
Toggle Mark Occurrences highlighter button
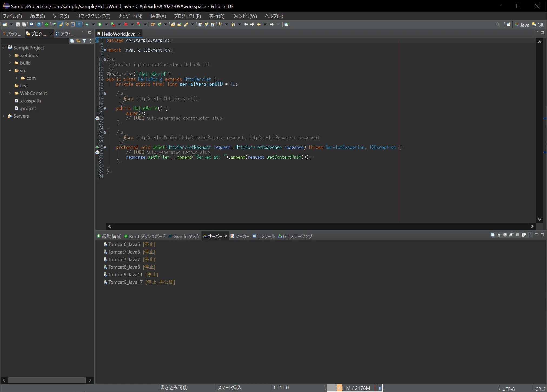[x=61, y=25]
